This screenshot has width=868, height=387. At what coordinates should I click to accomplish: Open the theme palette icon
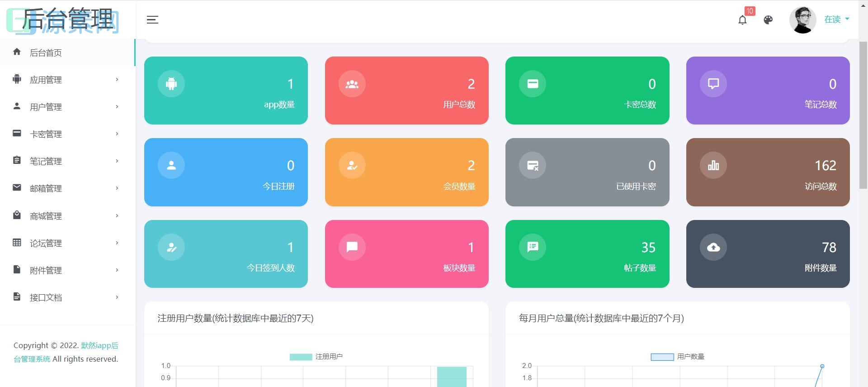click(768, 20)
